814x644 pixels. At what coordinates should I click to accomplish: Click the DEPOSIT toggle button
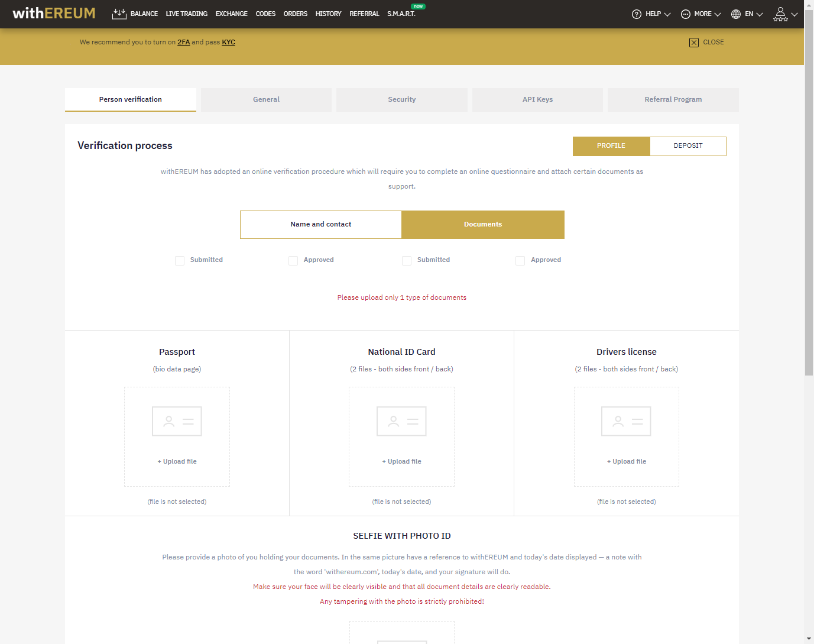pos(687,145)
